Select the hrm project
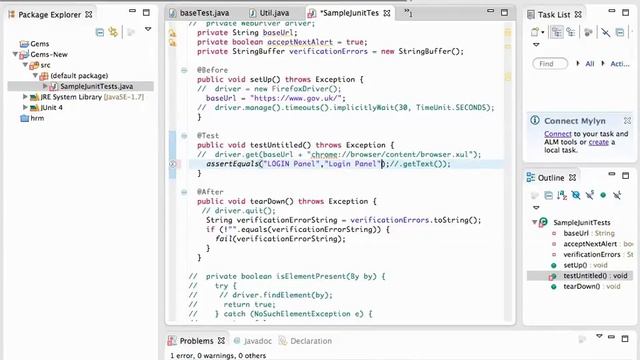Image resolution: width=640 pixels, height=360 pixels. (x=37, y=118)
